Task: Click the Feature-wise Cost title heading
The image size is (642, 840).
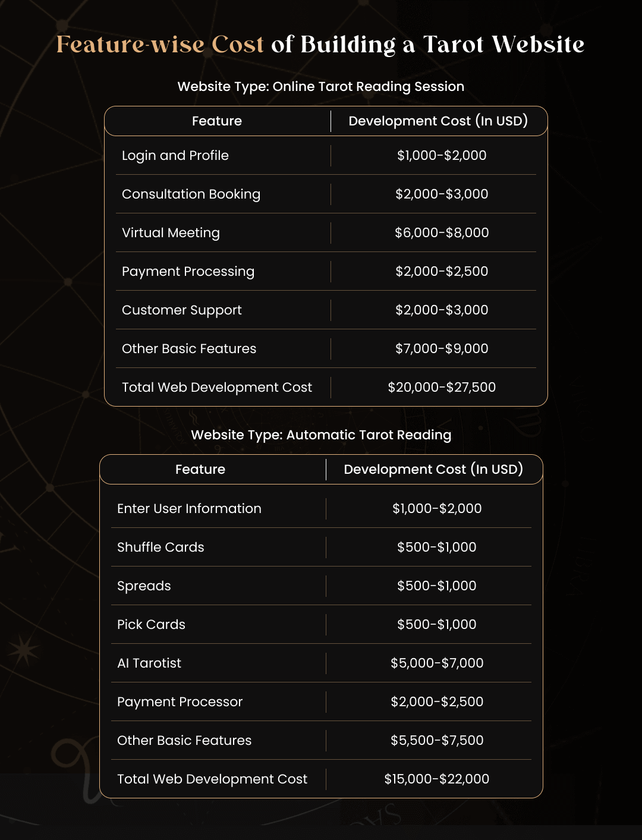Action: point(320,45)
